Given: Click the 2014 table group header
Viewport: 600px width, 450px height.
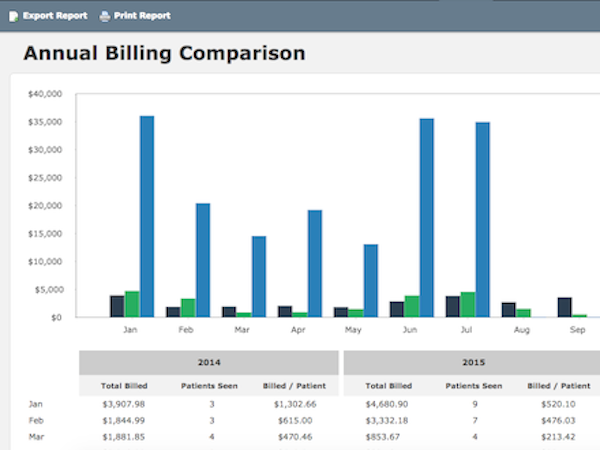Looking at the screenshot, I should (209, 363).
